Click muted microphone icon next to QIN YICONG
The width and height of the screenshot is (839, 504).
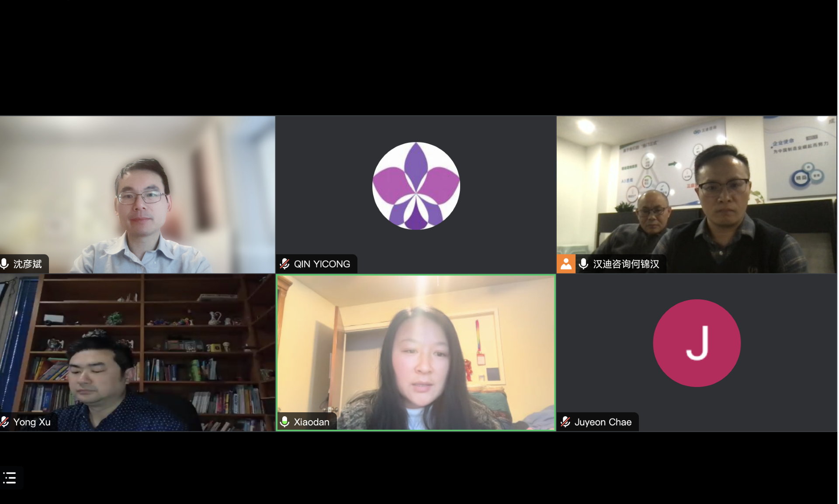[284, 264]
